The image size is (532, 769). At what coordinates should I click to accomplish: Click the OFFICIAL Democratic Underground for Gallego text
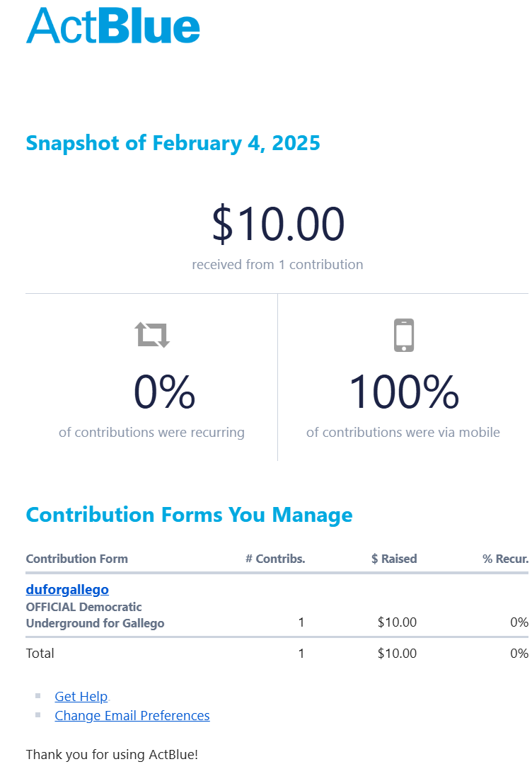point(94,615)
